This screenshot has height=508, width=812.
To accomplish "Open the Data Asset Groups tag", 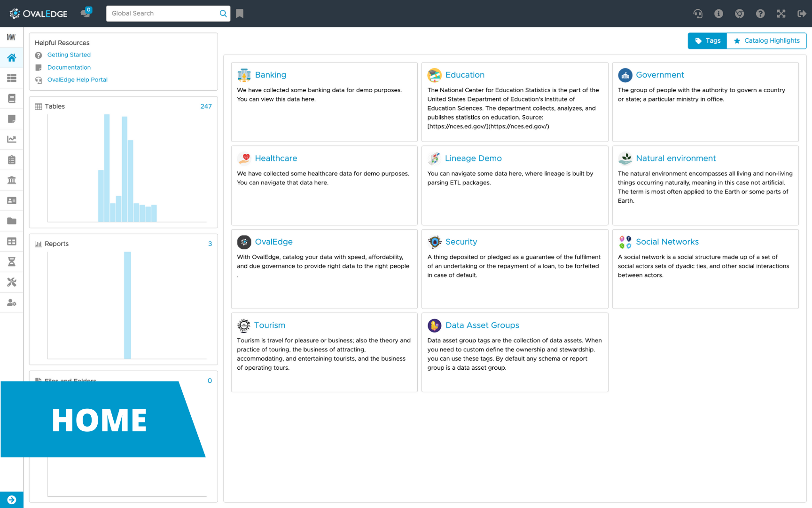I will (482, 325).
